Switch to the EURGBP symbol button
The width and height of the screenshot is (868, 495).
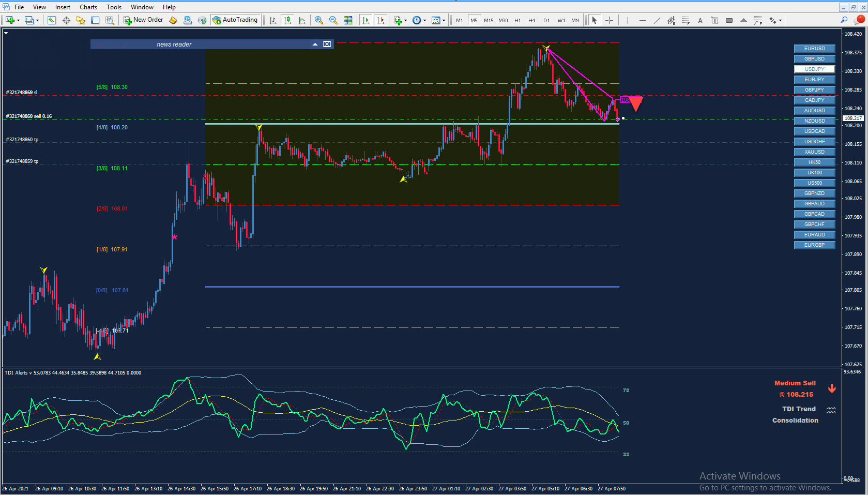click(x=814, y=245)
